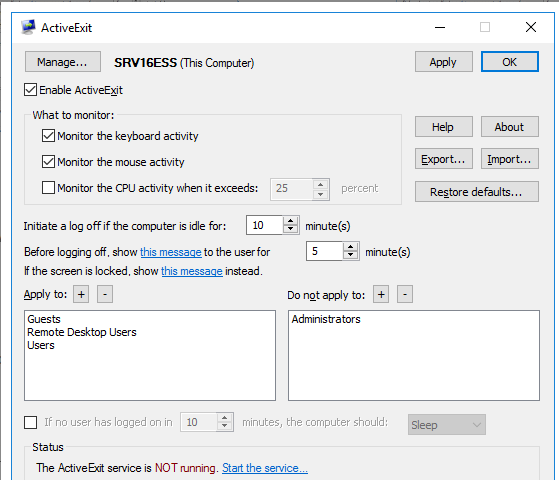Viewport: 559px width, 480px height.
Task: Increase the idle log off minutes spinner
Action: coord(291,221)
